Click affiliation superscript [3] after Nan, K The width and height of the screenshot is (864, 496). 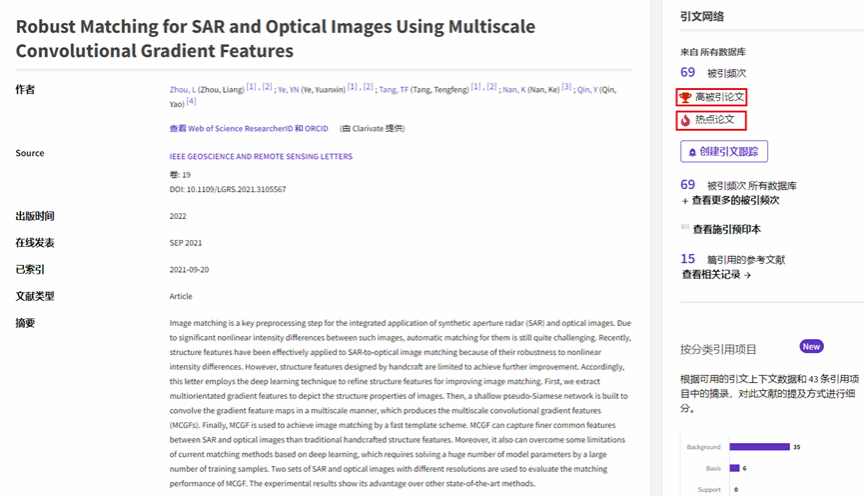click(x=566, y=87)
